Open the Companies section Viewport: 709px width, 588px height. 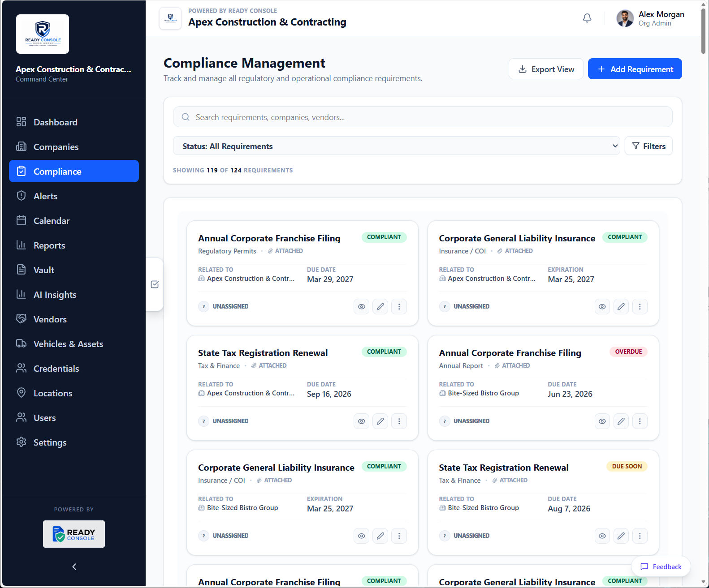74,146
